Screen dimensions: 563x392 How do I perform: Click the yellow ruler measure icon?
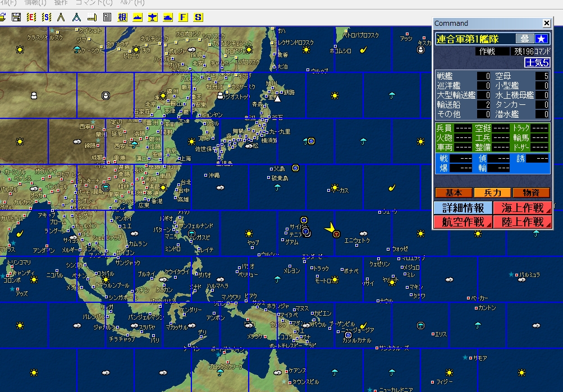[92, 17]
